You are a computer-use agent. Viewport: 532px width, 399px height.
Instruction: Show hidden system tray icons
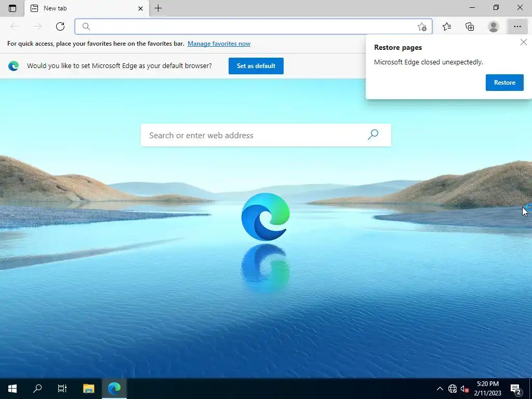coord(440,389)
